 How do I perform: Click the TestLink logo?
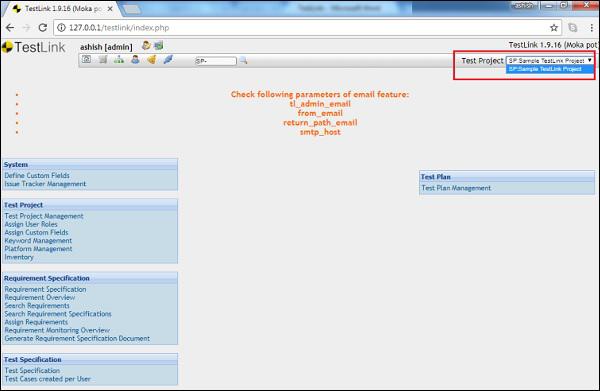34,47
